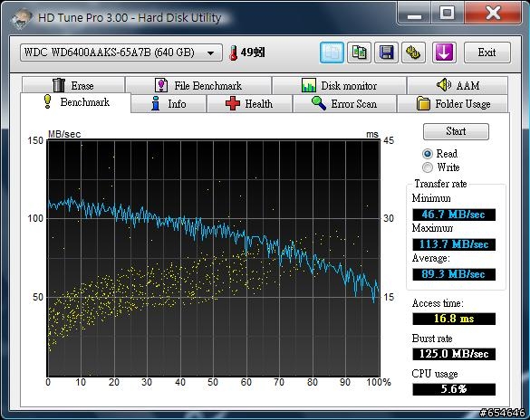Click the Access time label
The width and height of the screenshot is (530, 420).
click(438, 303)
